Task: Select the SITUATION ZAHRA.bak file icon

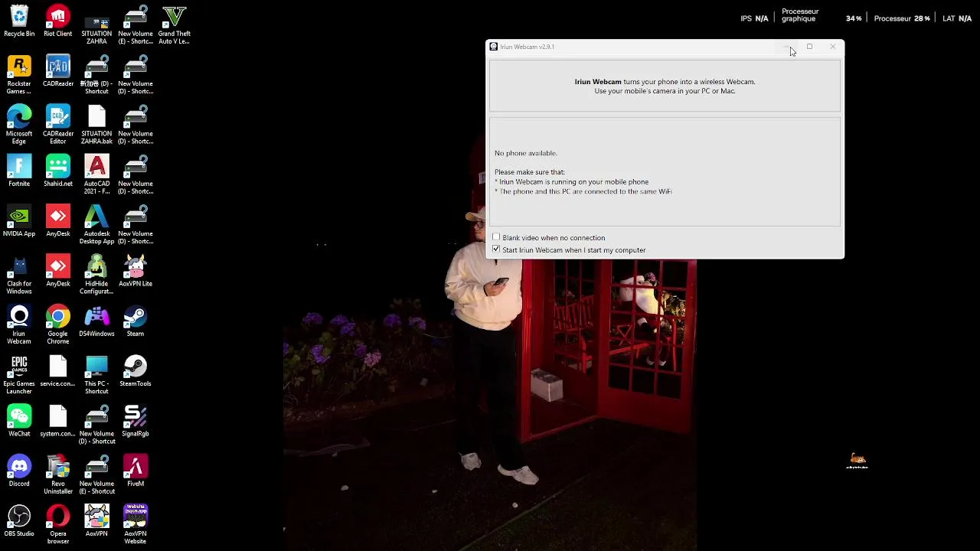Action: point(96,125)
